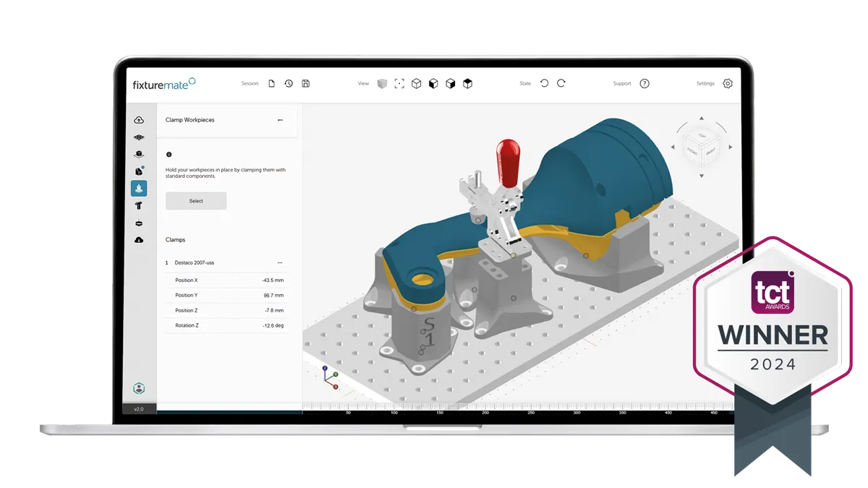The image size is (868, 488).
Task: Create a new session file
Action: click(x=271, y=84)
